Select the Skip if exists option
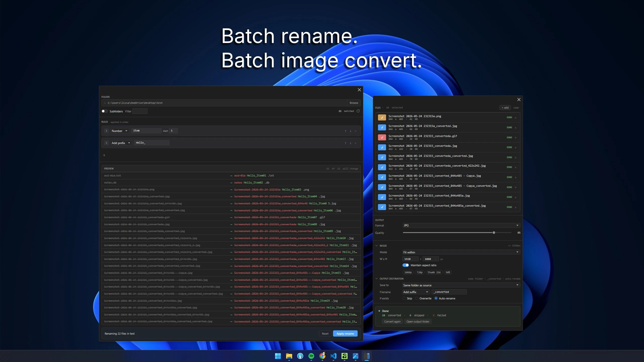The height and width of the screenshot is (362, 644). coord(404,298)
